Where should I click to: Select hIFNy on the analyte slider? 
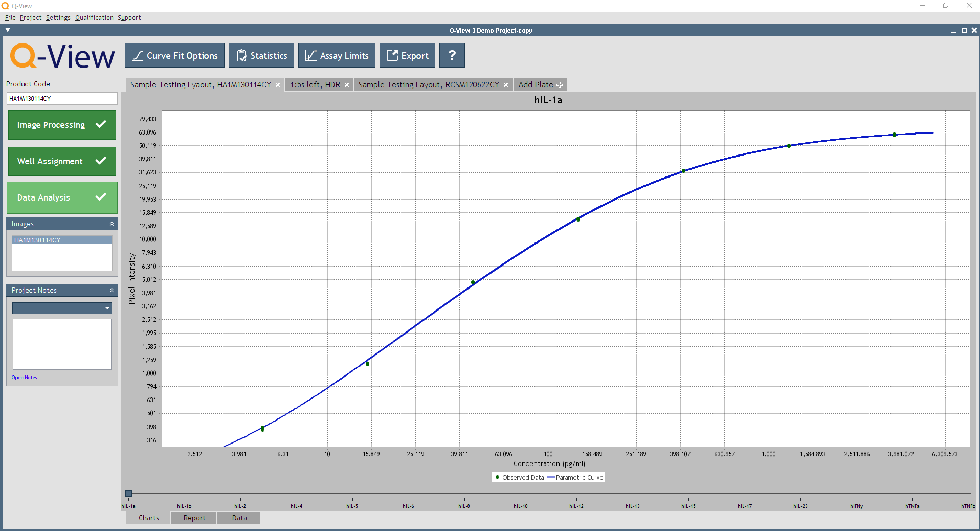click(857, 506)
